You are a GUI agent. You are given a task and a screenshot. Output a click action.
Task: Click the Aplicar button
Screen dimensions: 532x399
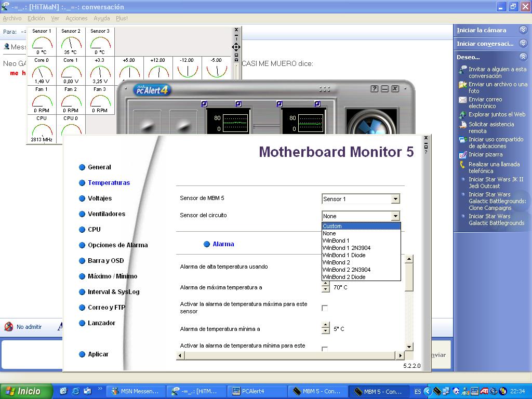point(94,354)
